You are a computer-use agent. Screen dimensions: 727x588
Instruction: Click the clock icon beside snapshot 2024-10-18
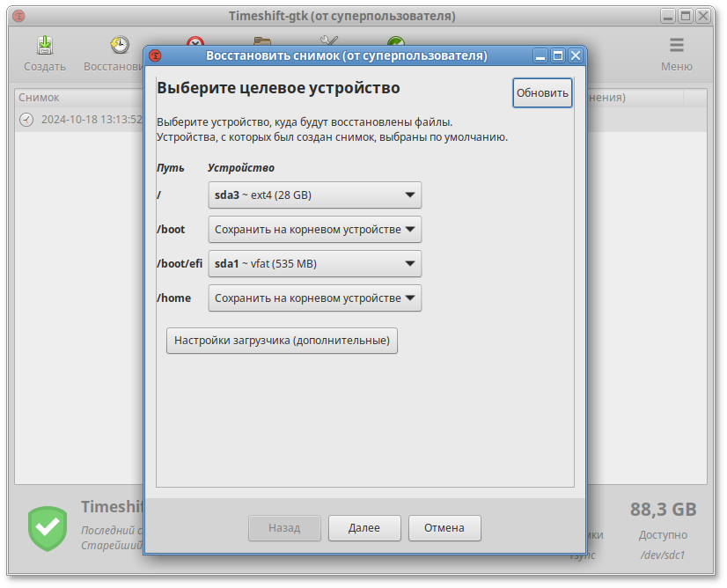[26, 120]
